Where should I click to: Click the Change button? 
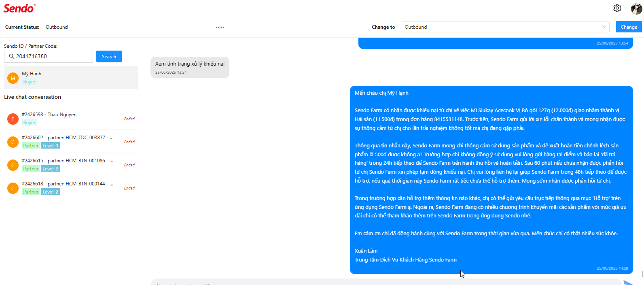[629, 27]
